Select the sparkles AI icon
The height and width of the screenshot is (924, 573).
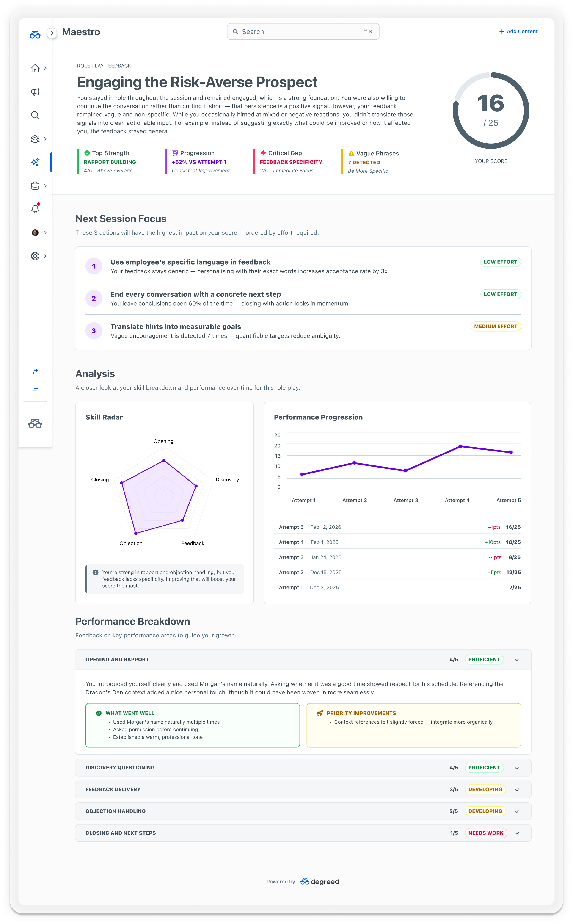35,162
